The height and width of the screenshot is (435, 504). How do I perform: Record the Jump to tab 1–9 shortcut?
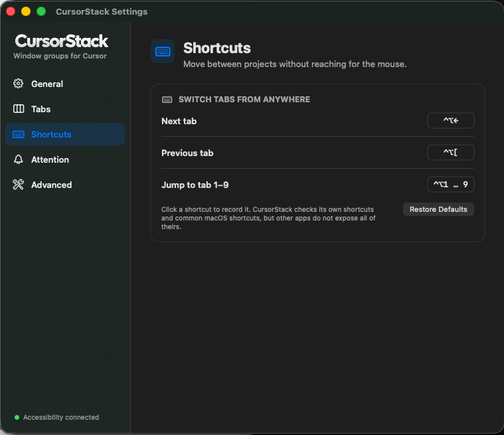click(x=450, y=184)
